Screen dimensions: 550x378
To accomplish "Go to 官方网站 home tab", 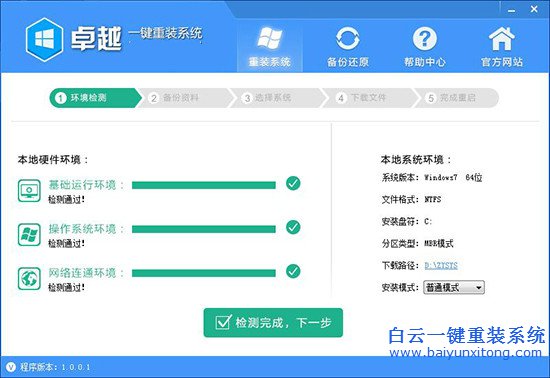I will click(502, 46).
